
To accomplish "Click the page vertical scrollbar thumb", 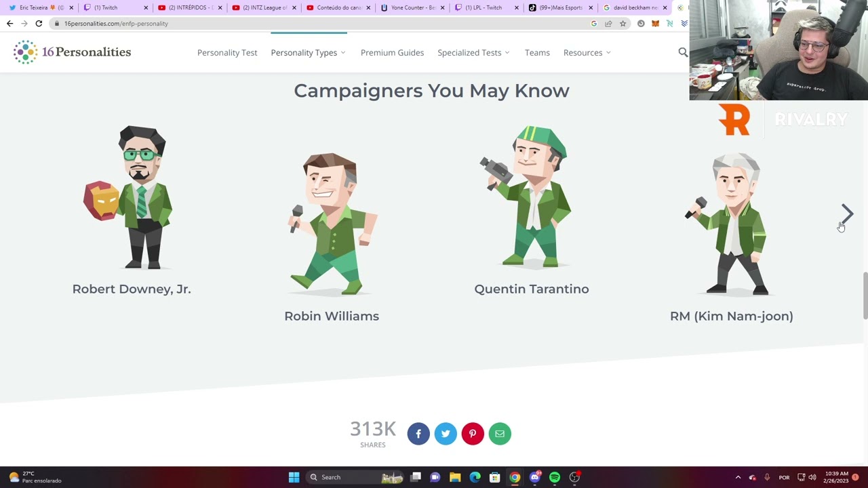I will pos(865,296).
